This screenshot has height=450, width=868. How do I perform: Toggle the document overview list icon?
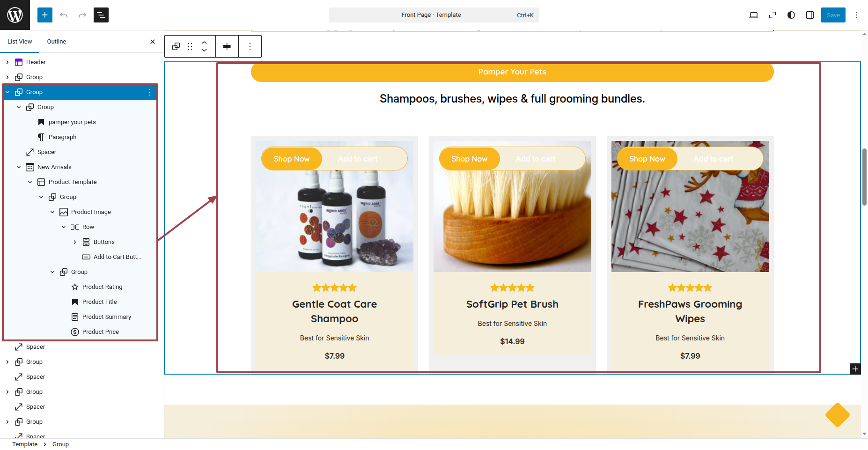click(101, 15)
